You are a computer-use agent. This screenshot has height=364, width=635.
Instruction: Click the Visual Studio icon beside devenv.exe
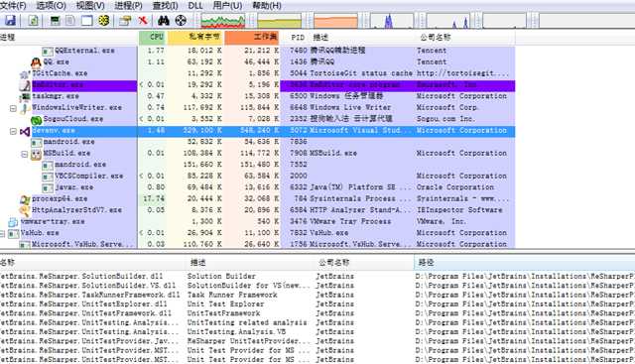[x=25, y=132]
